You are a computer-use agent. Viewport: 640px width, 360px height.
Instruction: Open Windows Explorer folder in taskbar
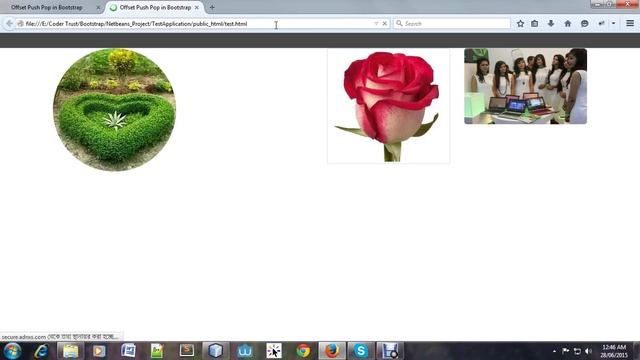70,351
